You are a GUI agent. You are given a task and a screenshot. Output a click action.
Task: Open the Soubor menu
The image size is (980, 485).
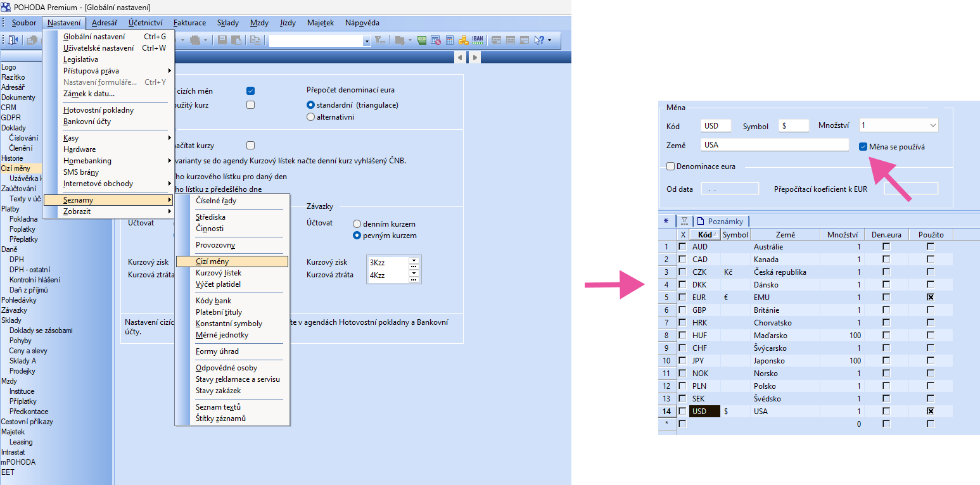[x=24, y=23]
